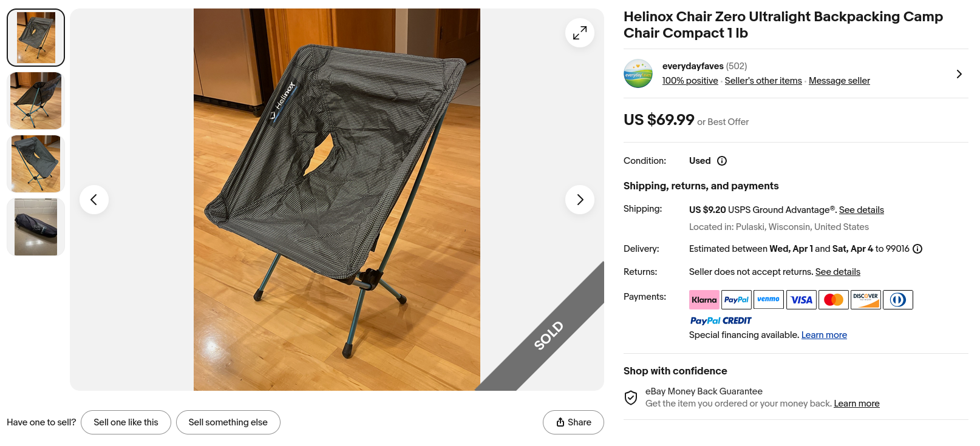Click the everydayfaves seller avatar logo
The height and width of the screenshot is (446, 980).
[638, 74]
